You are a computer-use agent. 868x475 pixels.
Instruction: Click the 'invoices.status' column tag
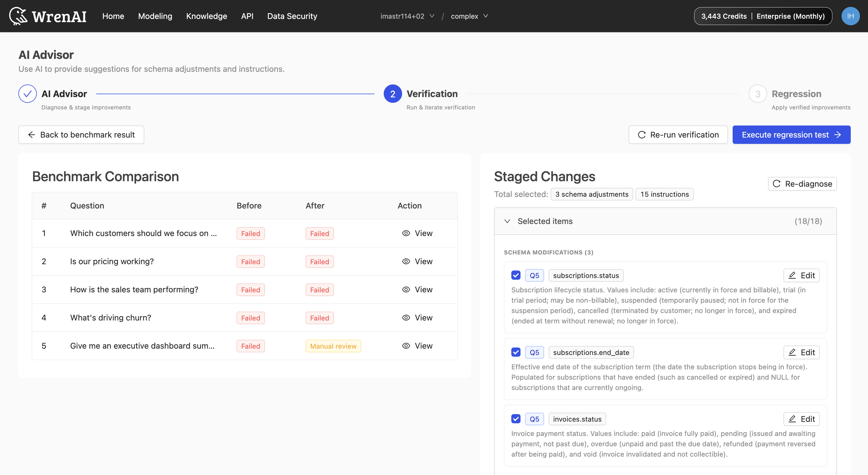tap(577, 419)
